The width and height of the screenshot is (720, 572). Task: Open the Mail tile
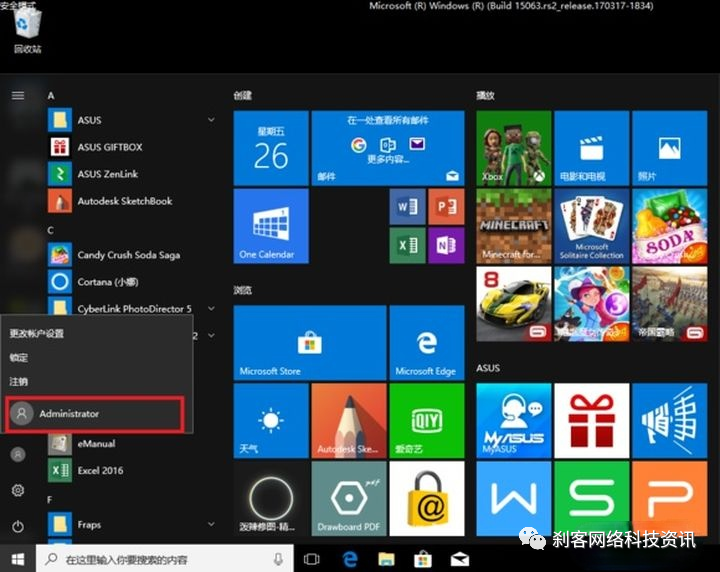(x=388, y=148)
